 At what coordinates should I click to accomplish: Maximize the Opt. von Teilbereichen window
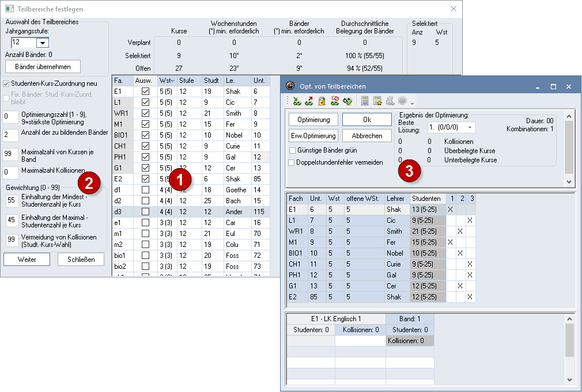point(553,86)
